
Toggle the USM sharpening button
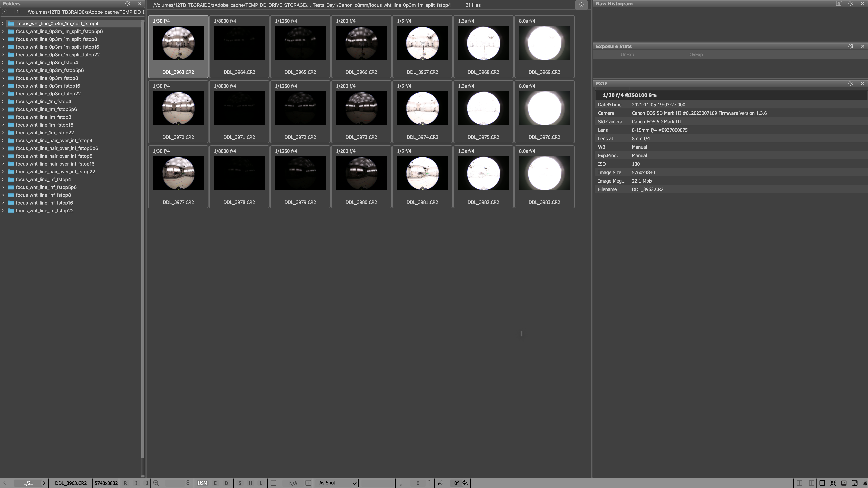tap(202, 483)
